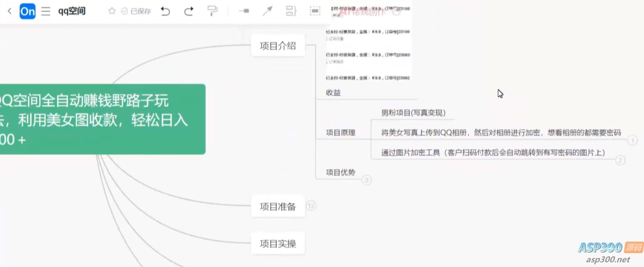Click the '项目优势' subtopic
Image resolution: width=644 pixels, height=267 pixels.
tap(341, 172)
